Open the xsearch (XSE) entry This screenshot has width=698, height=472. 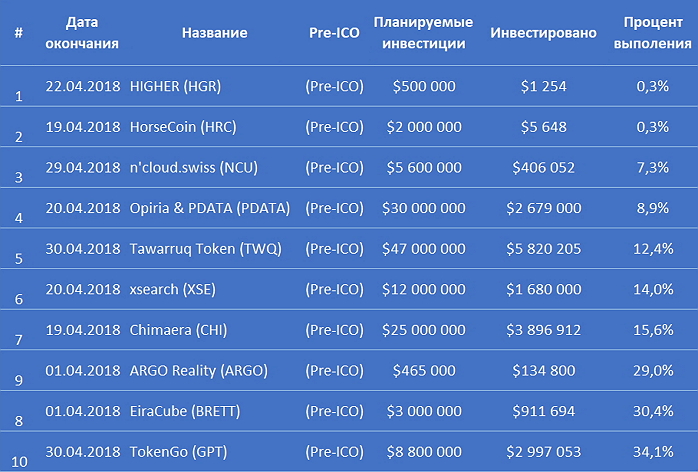coord(173,289)
